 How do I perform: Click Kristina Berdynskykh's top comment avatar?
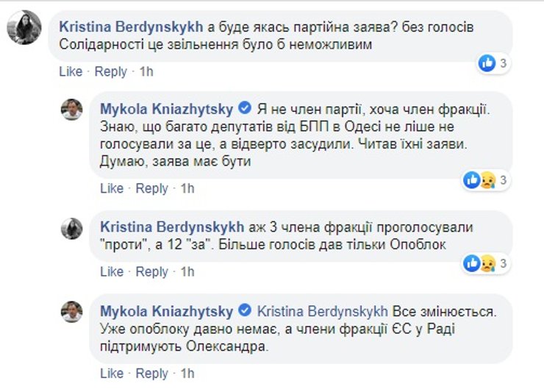[x=24, y=29]
